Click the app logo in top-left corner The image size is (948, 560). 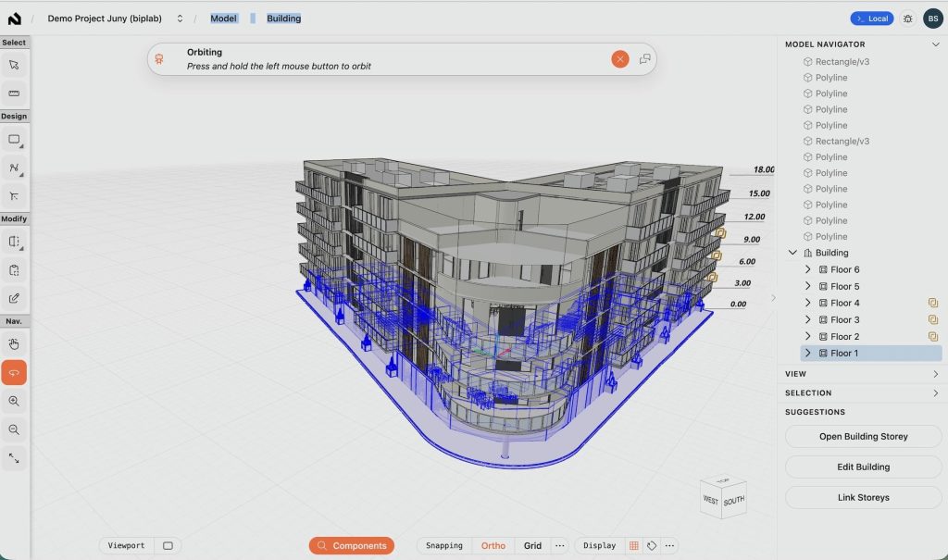15,19
